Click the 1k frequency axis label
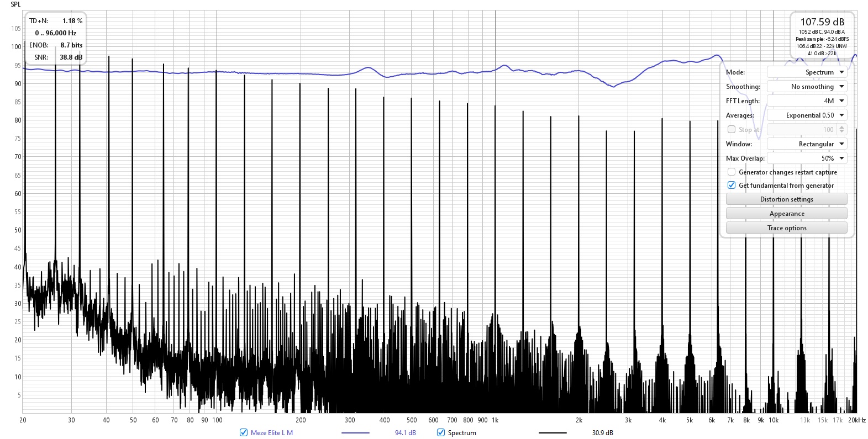Viewport: 868px width, 439px height. 495,420
